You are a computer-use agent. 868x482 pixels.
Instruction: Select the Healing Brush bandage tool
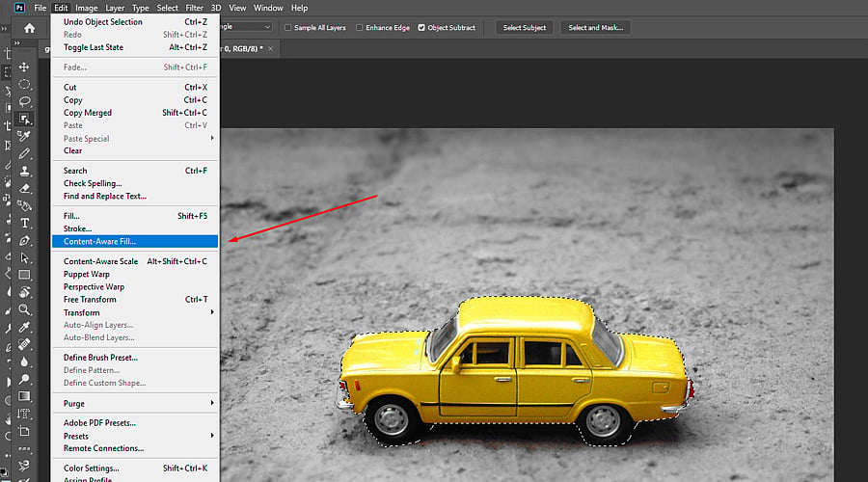point(24,344)
